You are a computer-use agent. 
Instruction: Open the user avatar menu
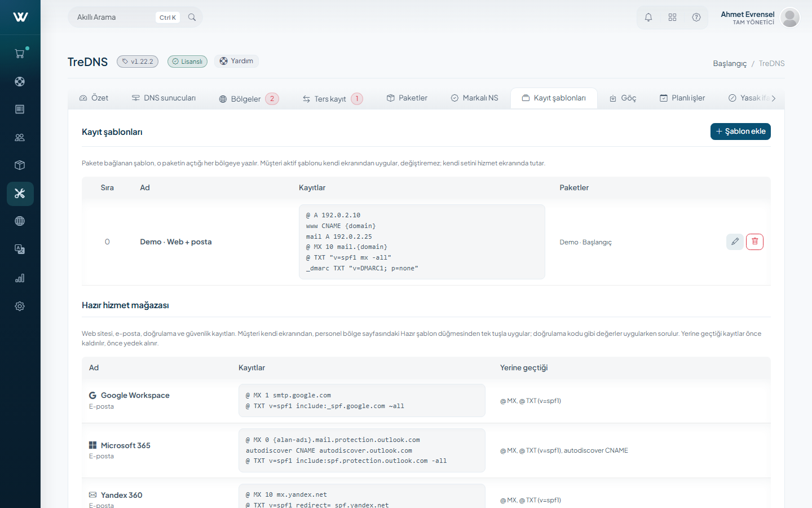coord(790,17)
